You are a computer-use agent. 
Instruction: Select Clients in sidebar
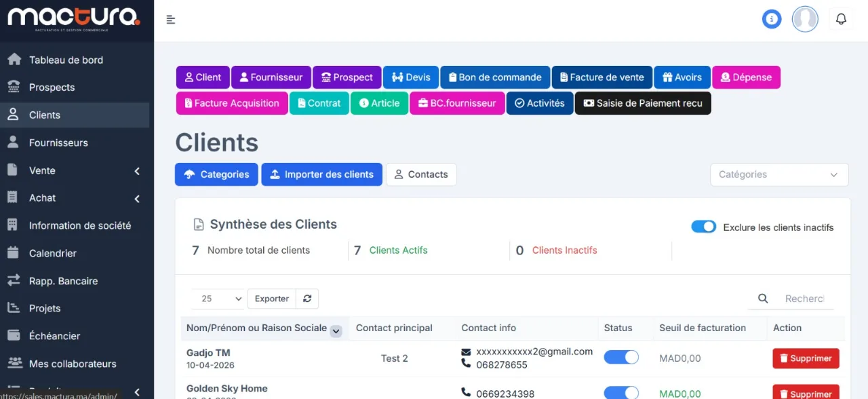[75, 115]
